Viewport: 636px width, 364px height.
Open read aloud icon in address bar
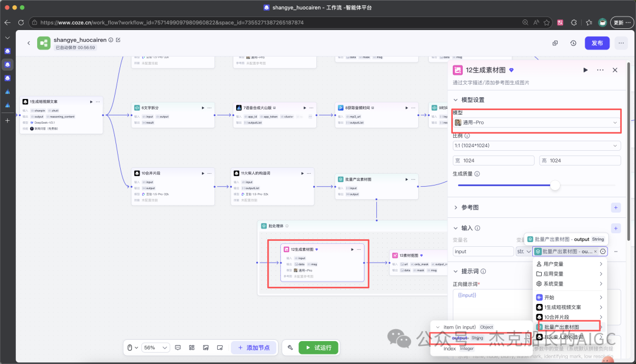coord(536,22)
